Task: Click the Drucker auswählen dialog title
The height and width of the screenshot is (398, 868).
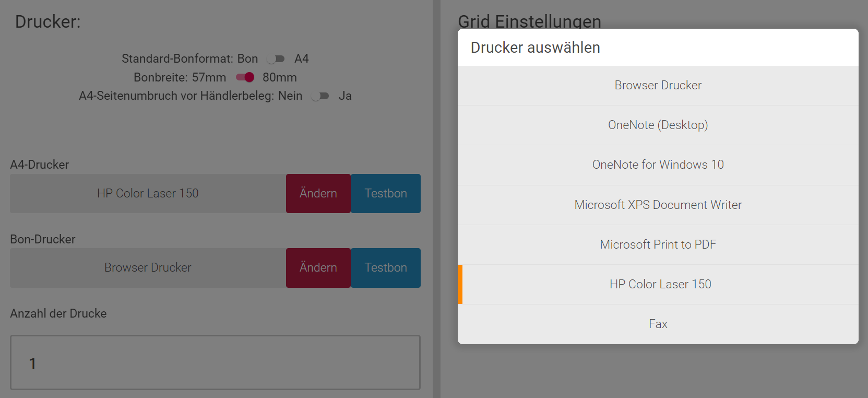Action: click(x=535, y=48)
